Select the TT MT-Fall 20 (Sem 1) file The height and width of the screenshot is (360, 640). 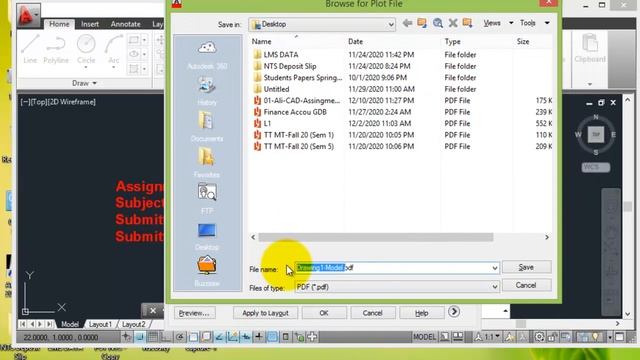pyautogui.click(x=298, y=135)
